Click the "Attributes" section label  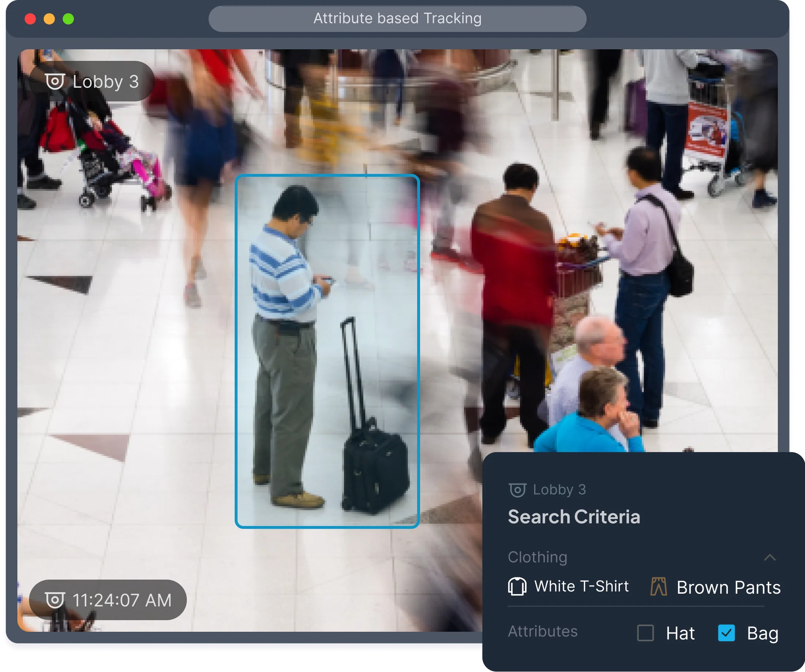[x=542, y=631]
